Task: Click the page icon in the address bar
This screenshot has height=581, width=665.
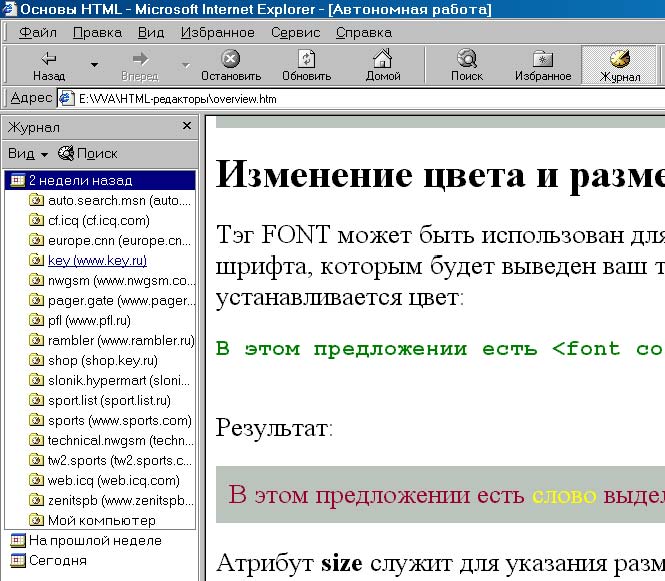Action: click(67, 99)
